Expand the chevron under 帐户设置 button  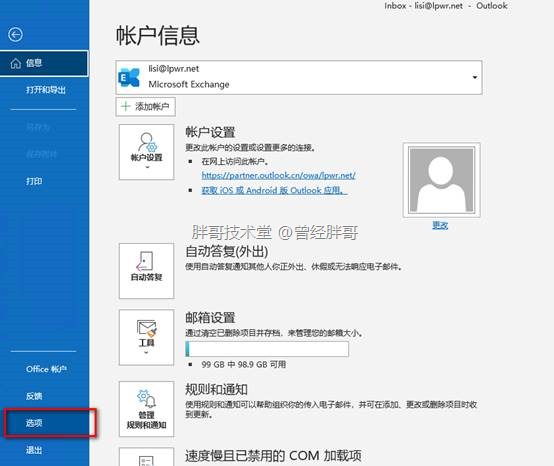click(147, 167)
